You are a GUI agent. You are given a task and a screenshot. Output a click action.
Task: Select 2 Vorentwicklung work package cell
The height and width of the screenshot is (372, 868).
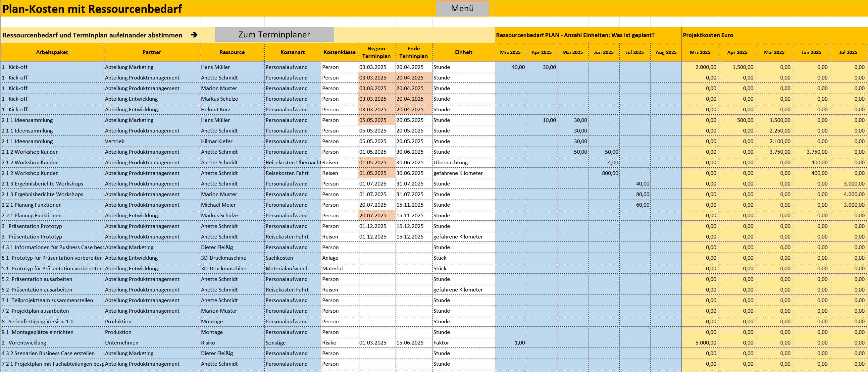point(52,343)
